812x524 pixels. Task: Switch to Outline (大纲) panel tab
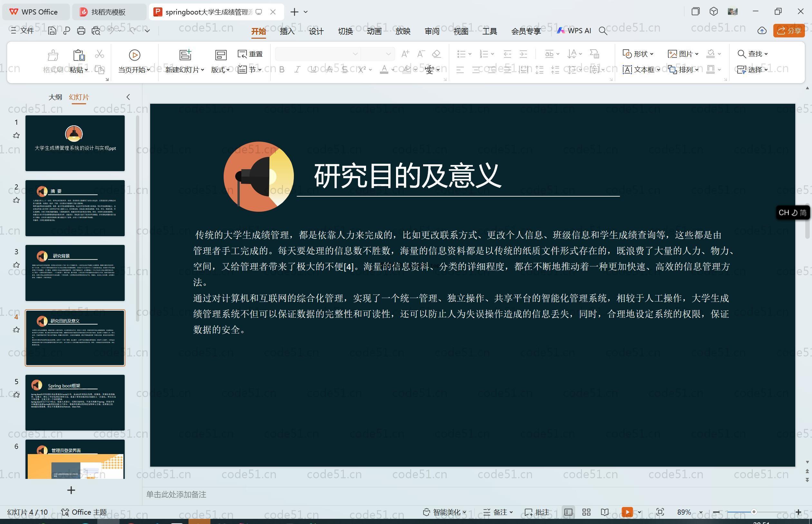[x=55, y=97]
